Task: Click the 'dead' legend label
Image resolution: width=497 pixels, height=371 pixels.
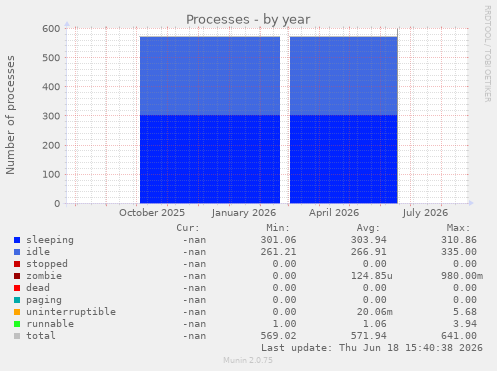Action: tap(38, 288)
